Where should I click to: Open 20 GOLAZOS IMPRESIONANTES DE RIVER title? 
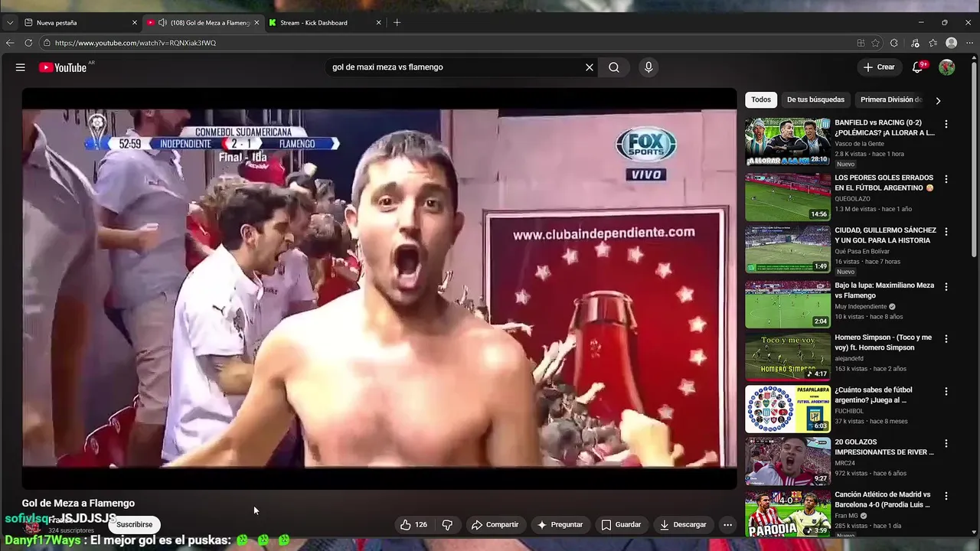click(884, 447)
